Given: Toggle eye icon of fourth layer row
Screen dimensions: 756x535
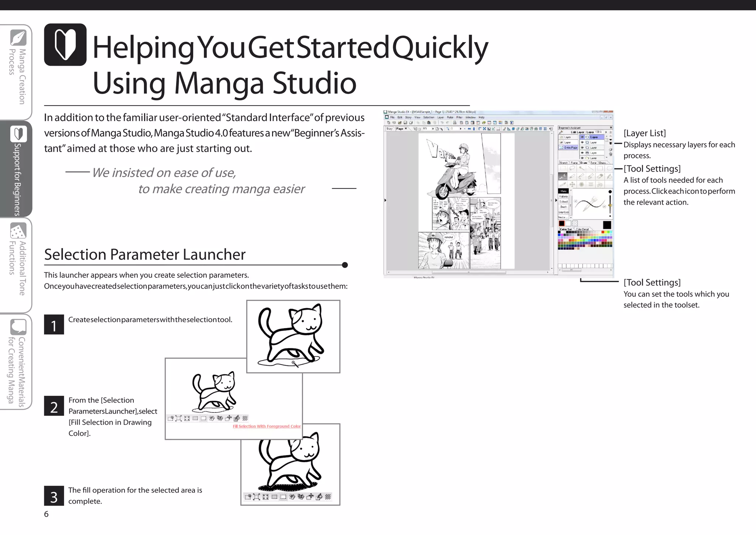Looking at the screenshot, I should pos(582,153).
